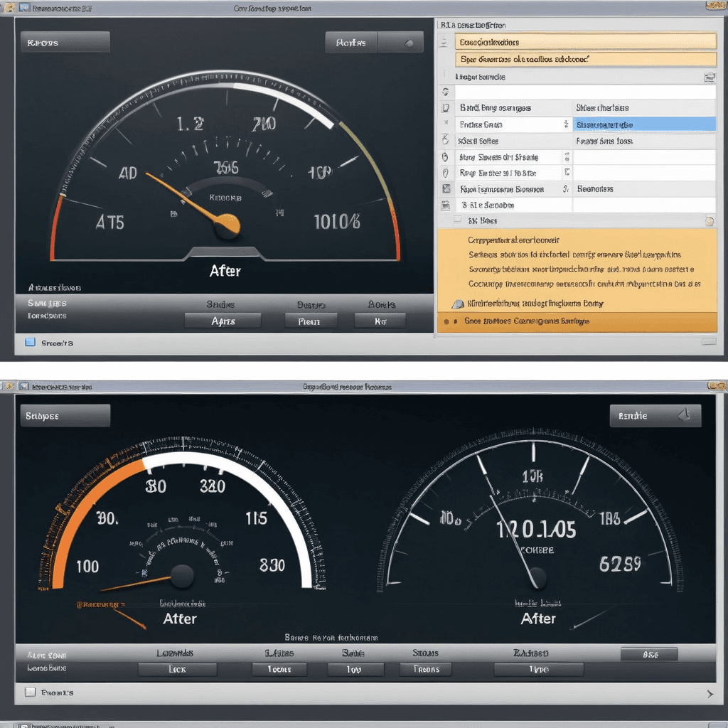Click the arrow icon on the lower window's top-right button

point(685,415)
